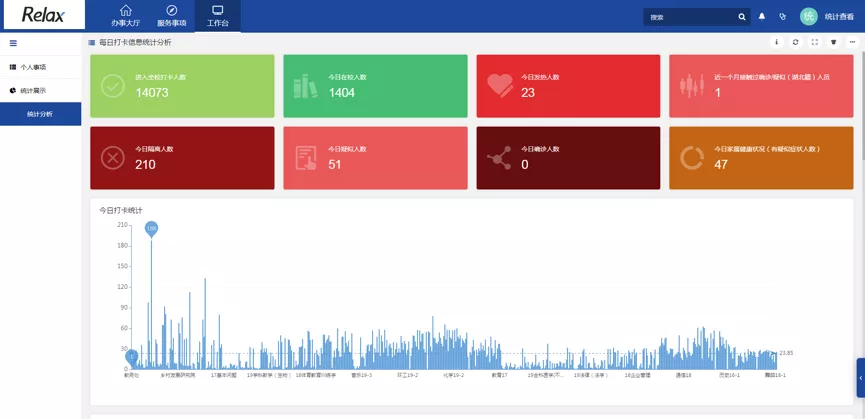The width and height of the screenshot is (865, 419).
Task: Select 统计分析 in the sidebar
Action: 40,114
